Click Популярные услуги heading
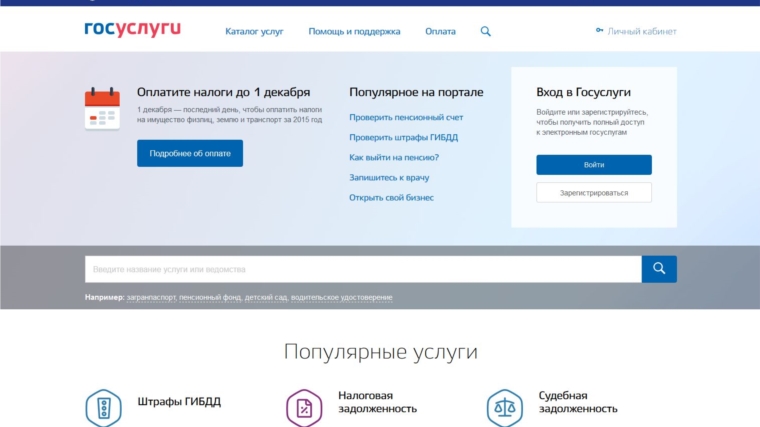The width and height of the screenshot is (760, 427). click(x=380, y=352)
